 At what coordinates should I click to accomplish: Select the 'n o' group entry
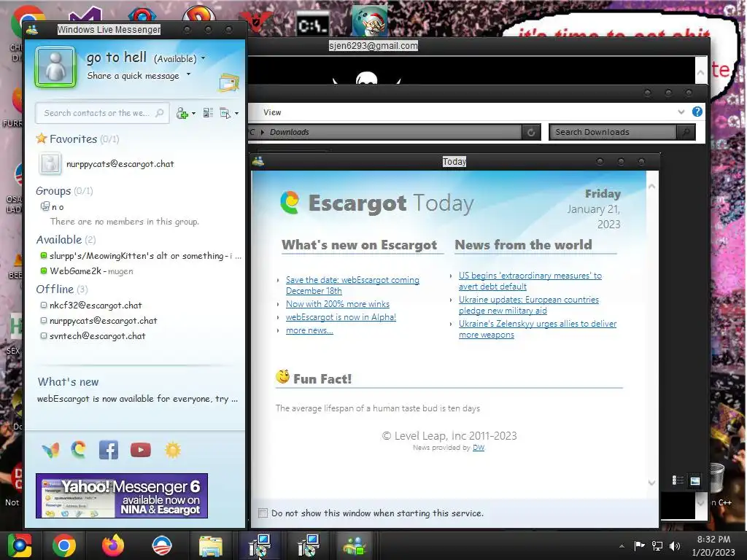click(53, 206)
